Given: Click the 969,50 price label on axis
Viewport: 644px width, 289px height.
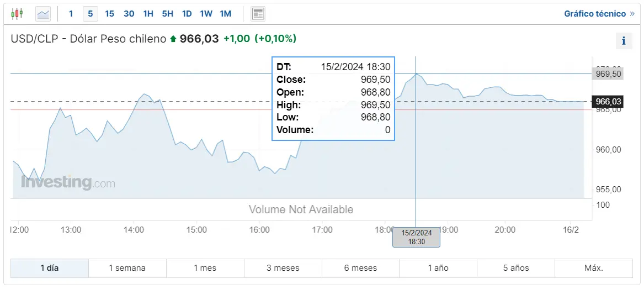Looking at the screenshot, I should [x=608, y=73].
